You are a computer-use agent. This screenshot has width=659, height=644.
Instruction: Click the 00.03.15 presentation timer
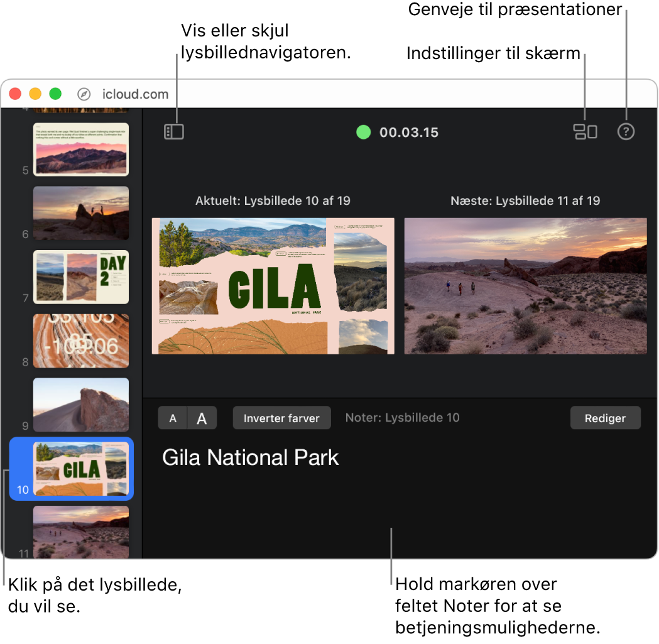pos(408,133)
